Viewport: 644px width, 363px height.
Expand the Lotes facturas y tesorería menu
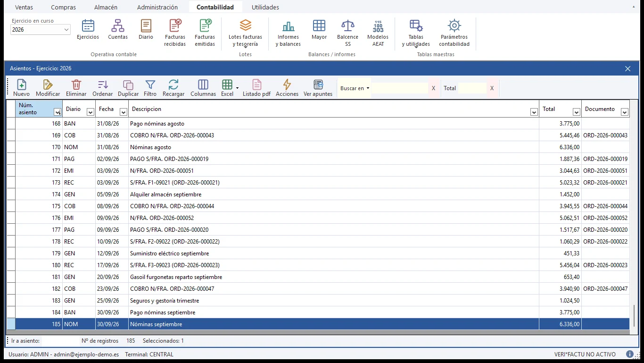pos(245,33)
